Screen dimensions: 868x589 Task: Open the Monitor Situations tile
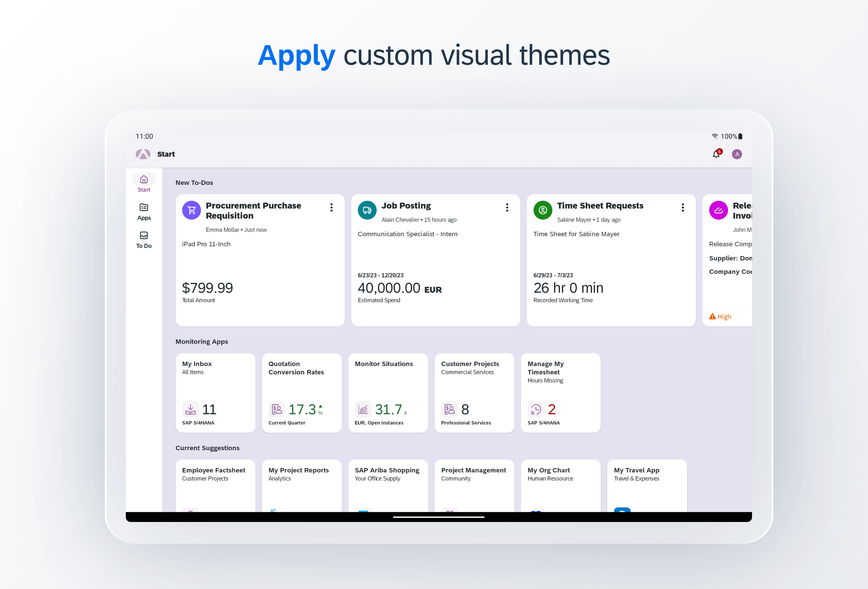(x=388, y=393)
